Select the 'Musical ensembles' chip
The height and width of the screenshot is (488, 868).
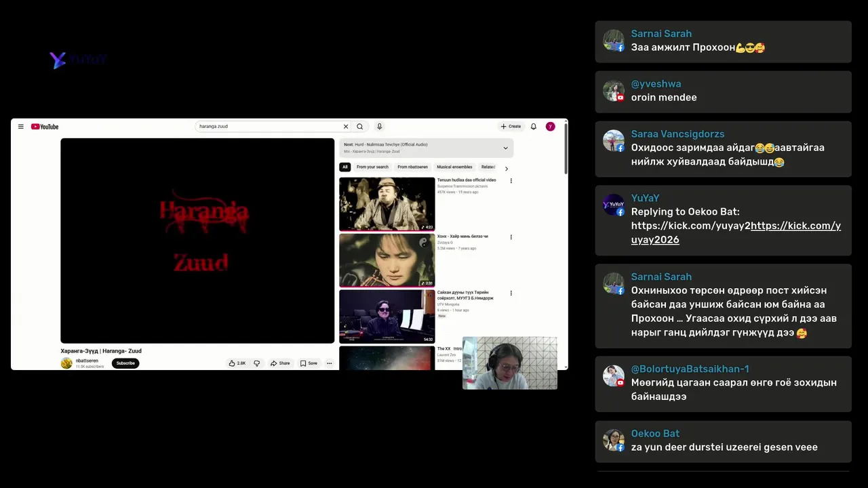click(454, 167)
